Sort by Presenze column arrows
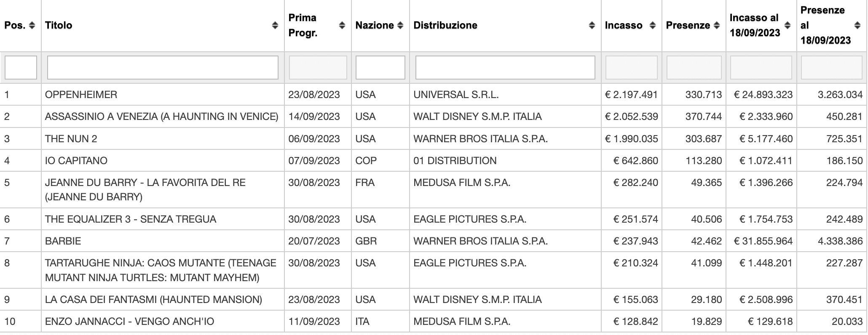This screenshot has height=335, width=868. coord(717,25)
